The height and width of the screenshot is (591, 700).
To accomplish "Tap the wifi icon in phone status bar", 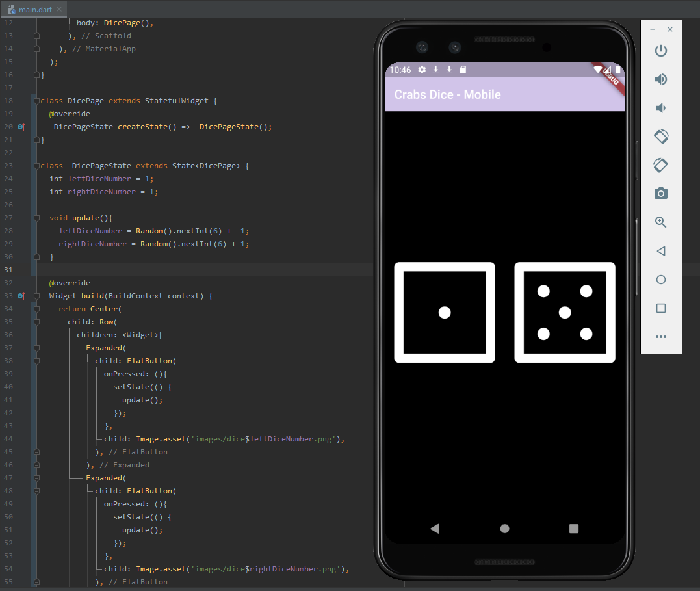I will pos(597,69).
